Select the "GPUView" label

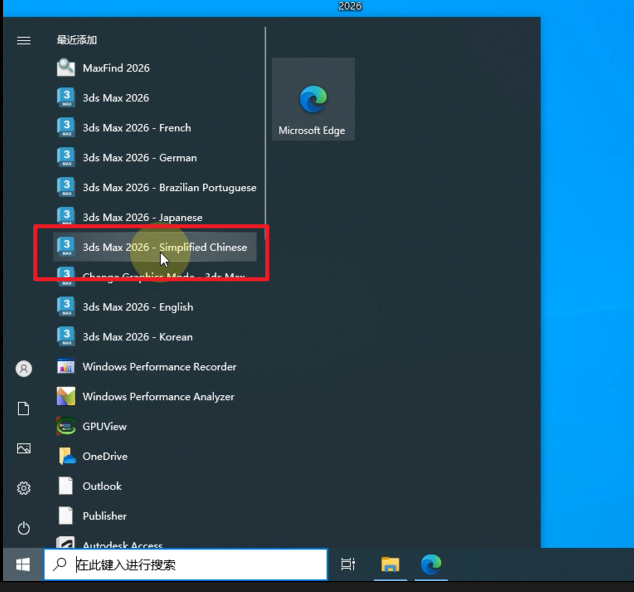pos(105,426)
